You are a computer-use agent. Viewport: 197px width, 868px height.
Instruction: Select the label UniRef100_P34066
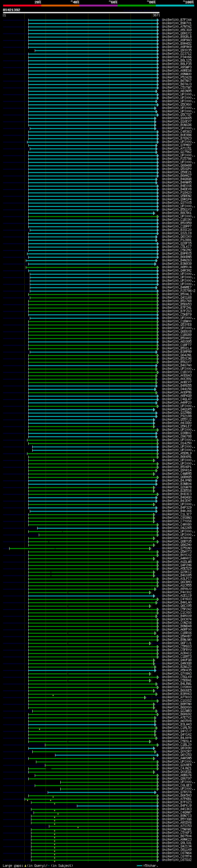177,57
